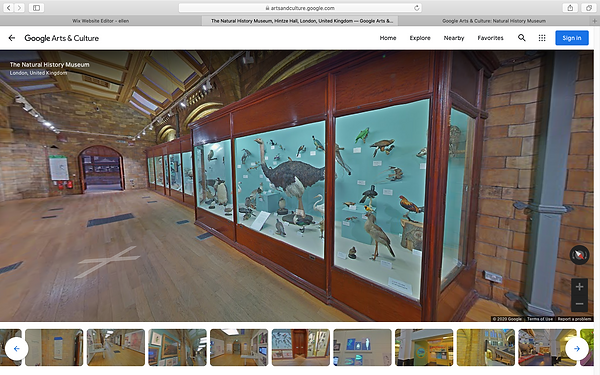Click the arched doorway at the hall's end
Screen dimensions: 600x375
(101, 168)
